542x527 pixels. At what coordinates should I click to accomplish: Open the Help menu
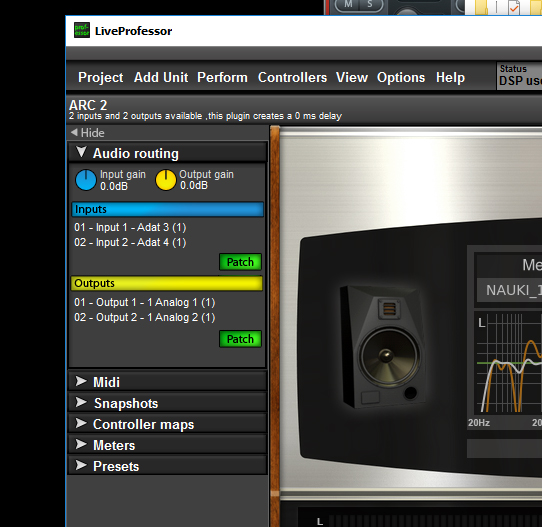[x=450, y=77]
